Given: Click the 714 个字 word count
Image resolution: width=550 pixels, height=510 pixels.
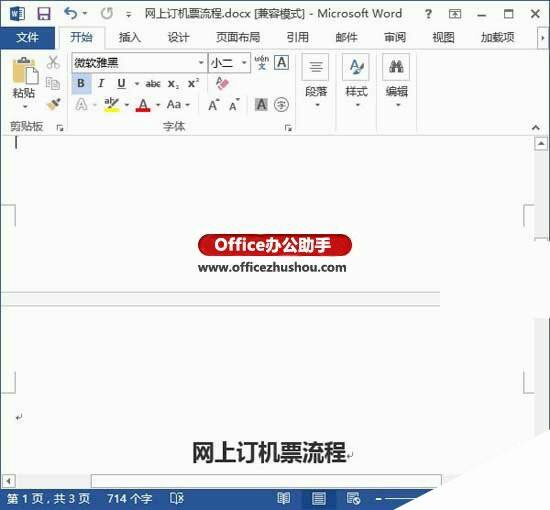Looking at the screenshot, I should [x=129, y=498].
